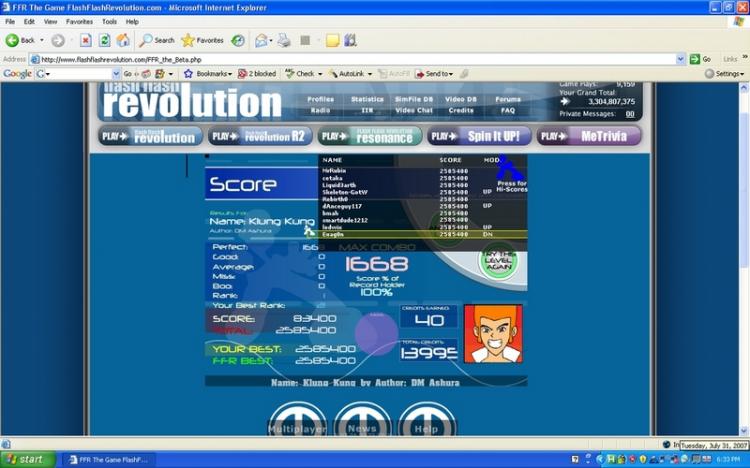The width and height of the screenshot is (750, 468).
Task: Click the green Try The Level Again button
Action: click(x=499, y=260)
